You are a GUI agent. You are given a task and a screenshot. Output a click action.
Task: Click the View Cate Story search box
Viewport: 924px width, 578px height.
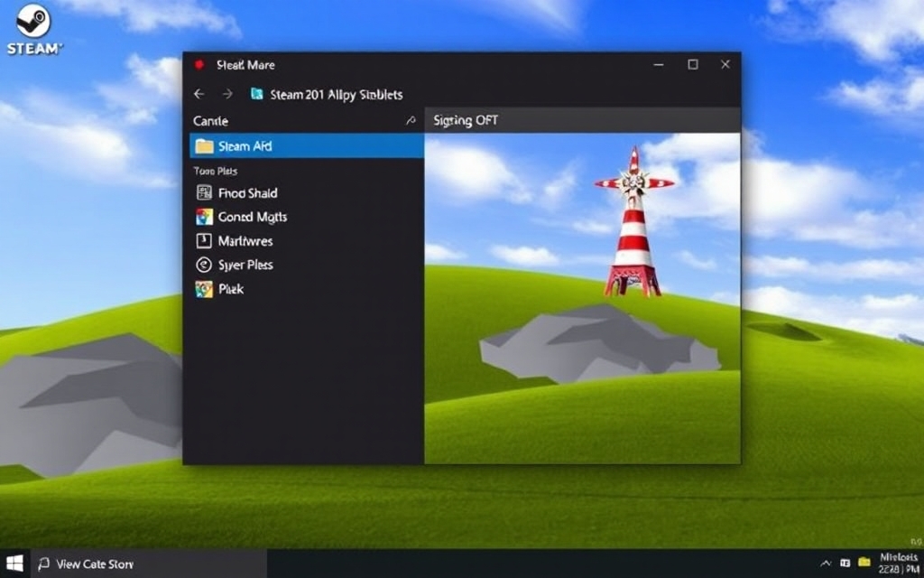149,564
